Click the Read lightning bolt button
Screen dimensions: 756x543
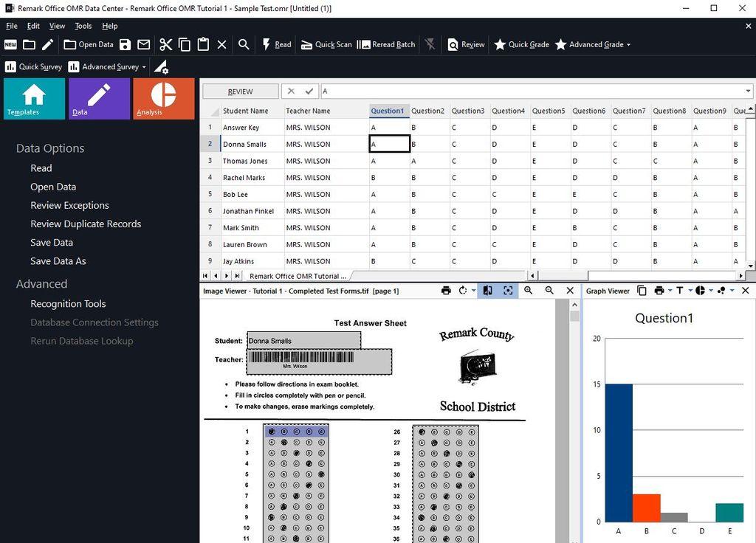[277, 45]
